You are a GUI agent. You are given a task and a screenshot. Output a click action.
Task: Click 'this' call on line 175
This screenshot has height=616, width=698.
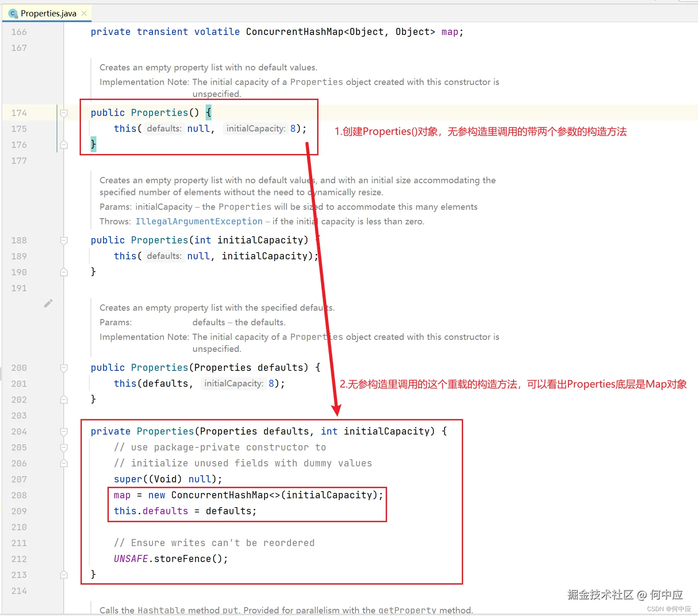click(x=125, y=129)
